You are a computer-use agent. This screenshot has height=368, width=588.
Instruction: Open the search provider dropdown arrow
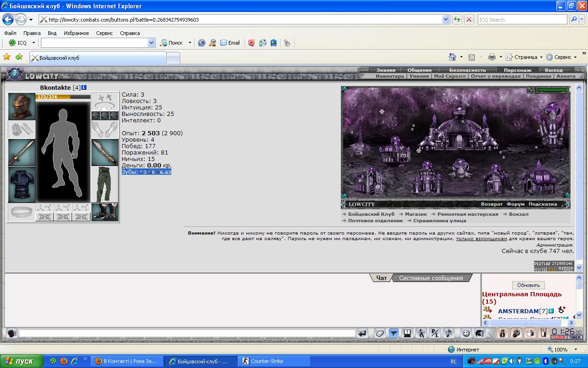click(x=583, y=20)
